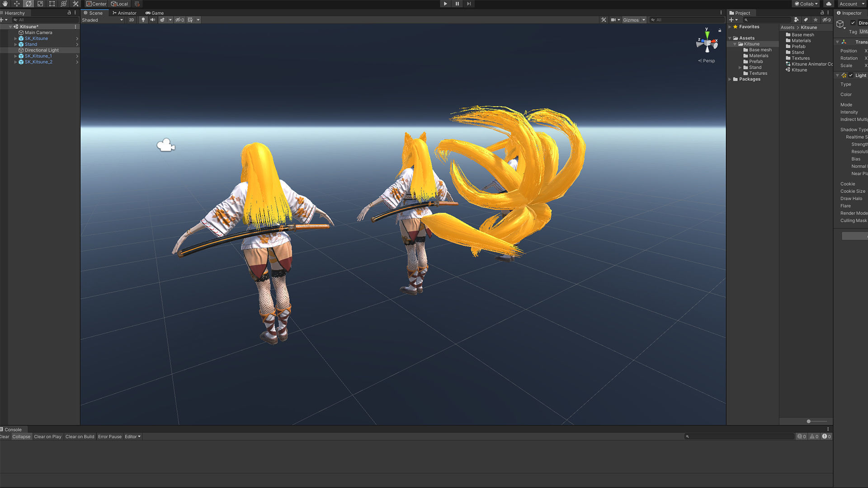
Task: Select the Rotate tool
Action: pos(28,4)
